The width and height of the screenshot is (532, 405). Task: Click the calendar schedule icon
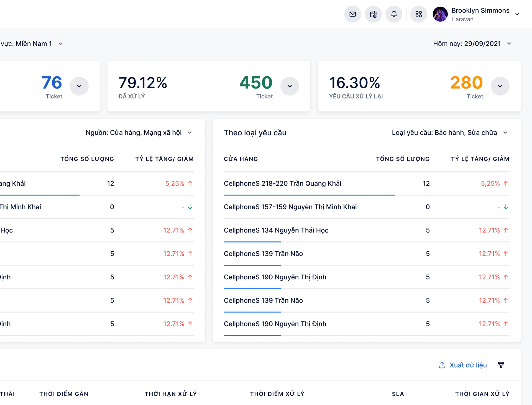(x=373, y=14)
